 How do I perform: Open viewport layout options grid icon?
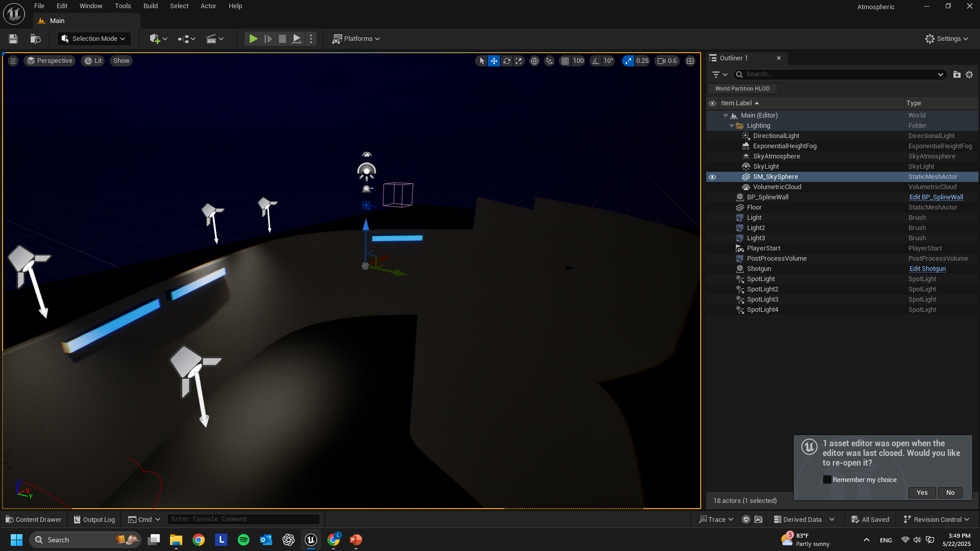point(690,61)
